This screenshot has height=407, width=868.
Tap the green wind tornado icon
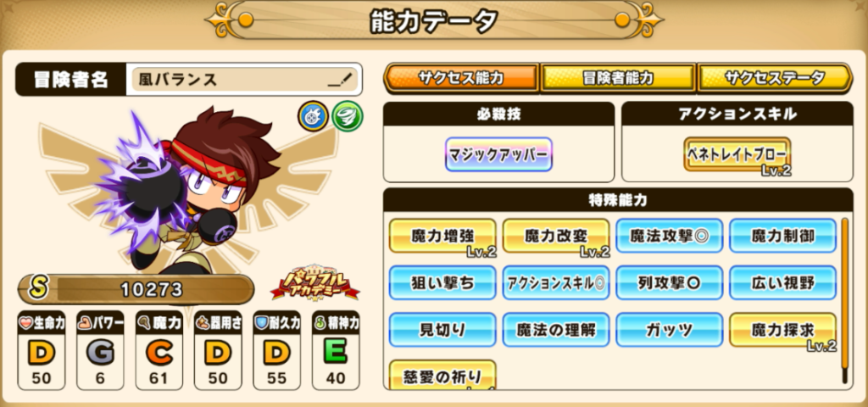pos(347,116)
